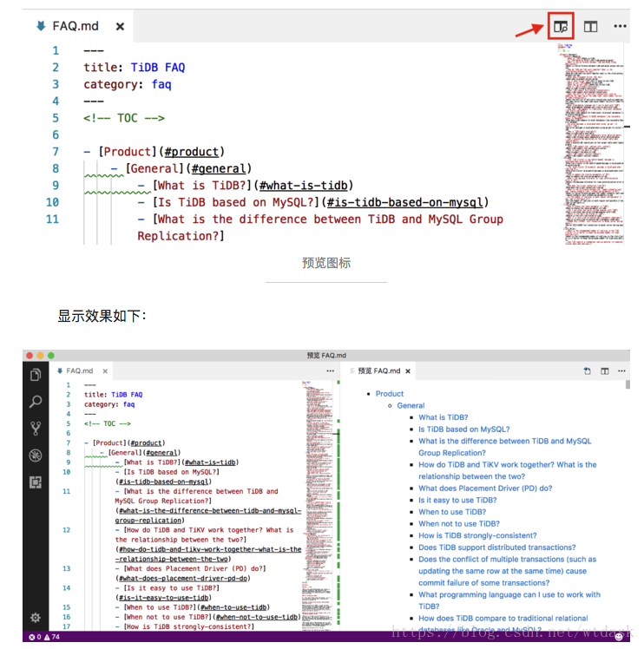This screenshot has height=649, width=644.
Task: Open 'Is TiDB based on MySQL?' preview link
Action: click(x=463, y=429)
